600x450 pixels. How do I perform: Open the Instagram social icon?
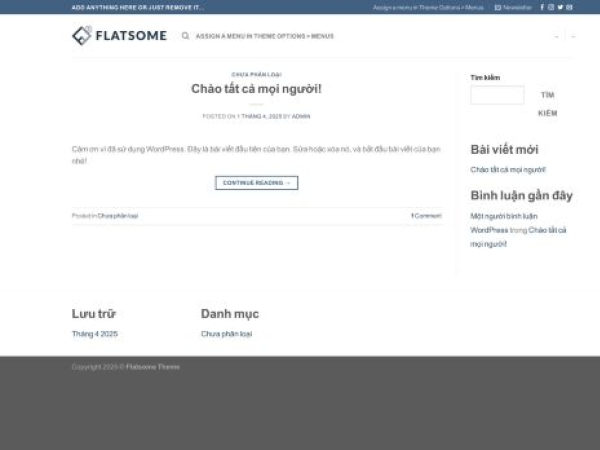551,7
